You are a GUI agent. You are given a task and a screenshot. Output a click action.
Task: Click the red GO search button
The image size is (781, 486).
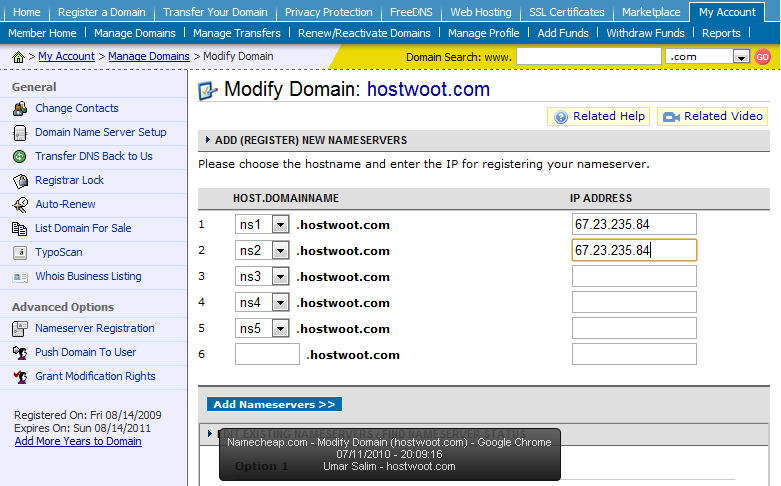pos(762,57)
